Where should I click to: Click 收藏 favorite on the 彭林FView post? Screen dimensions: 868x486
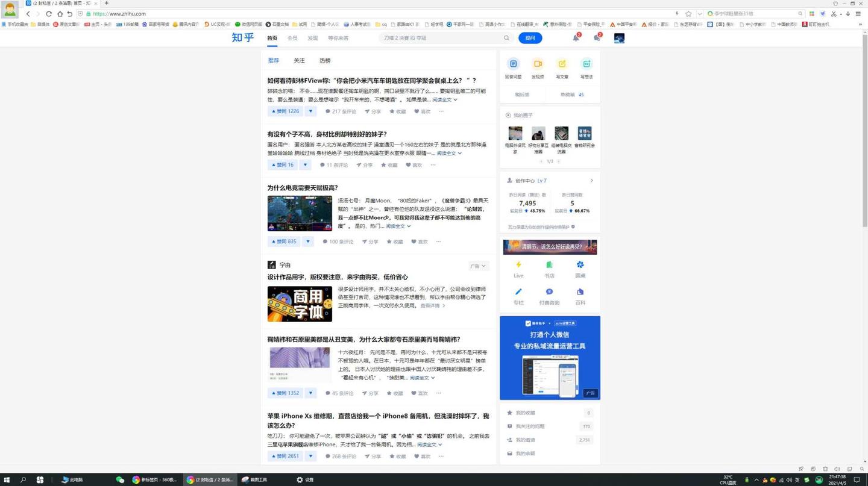tap(397, 111)
